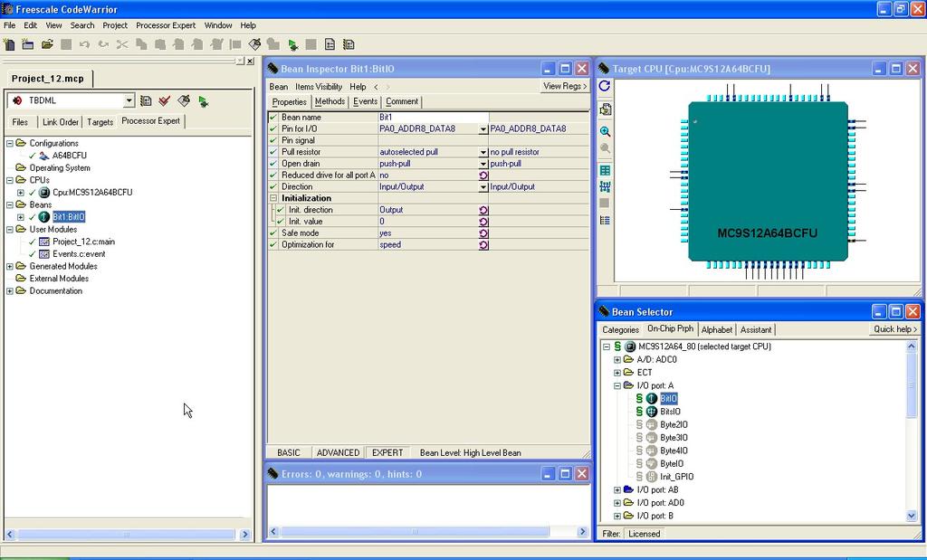Click the New Project window toolbar icon
Screen dimensions: 927x560
(28, 44)
